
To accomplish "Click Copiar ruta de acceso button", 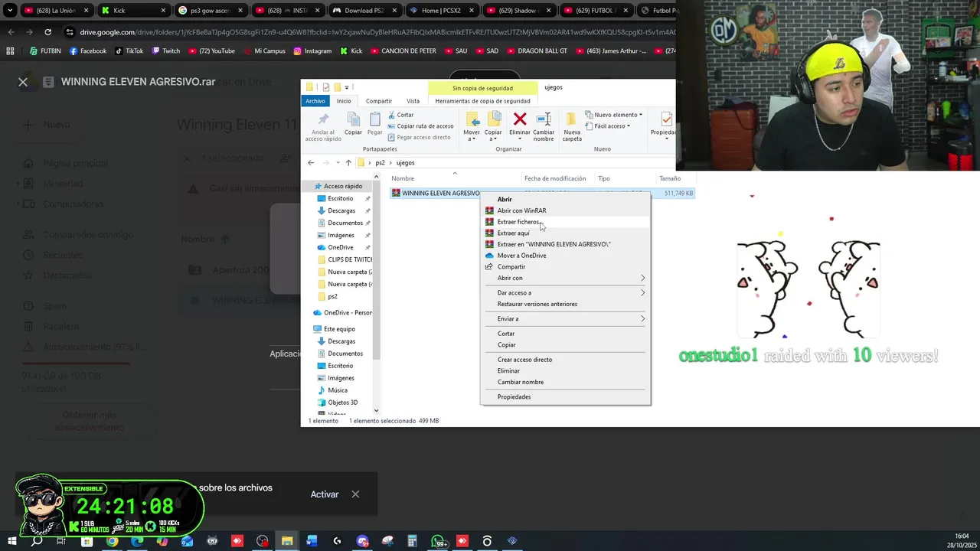I will click(420, 126).
